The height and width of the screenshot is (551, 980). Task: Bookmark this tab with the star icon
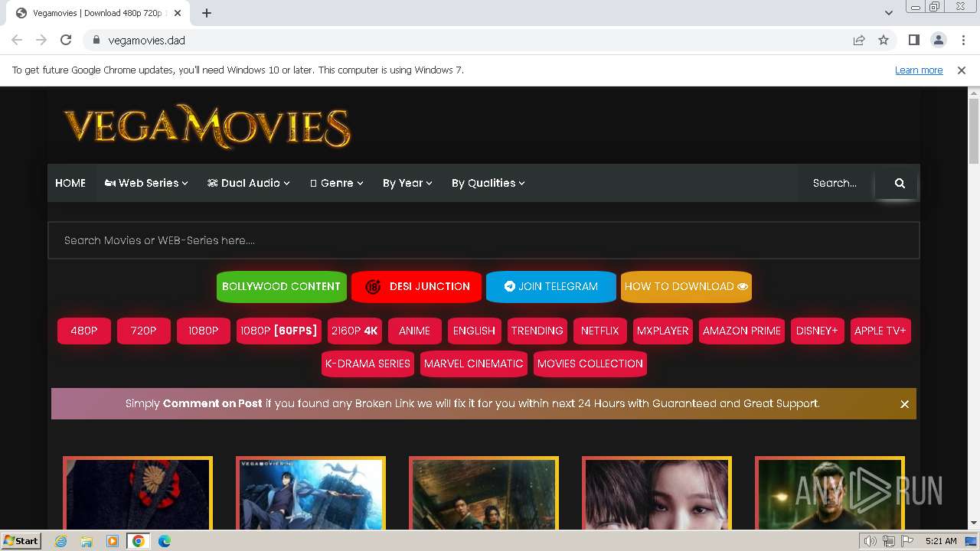tap(884, 40)
